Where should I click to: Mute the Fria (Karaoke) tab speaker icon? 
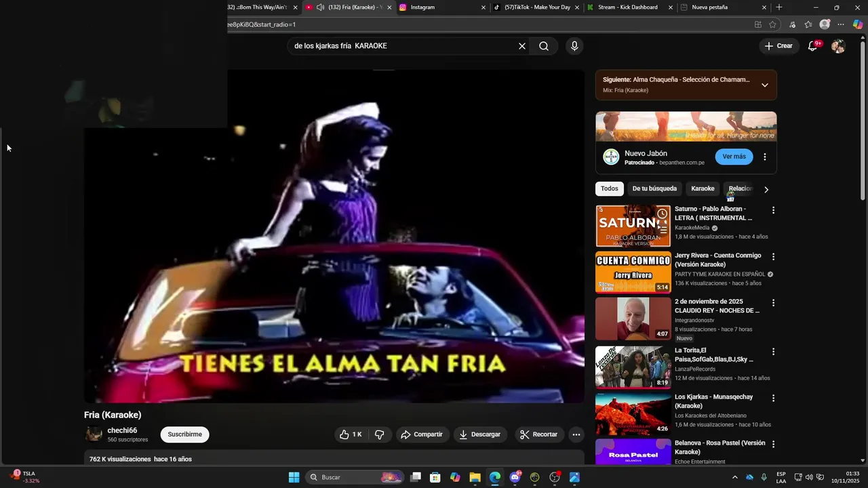click(320, 7)
